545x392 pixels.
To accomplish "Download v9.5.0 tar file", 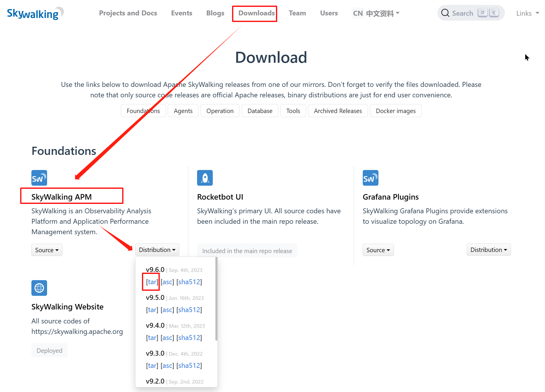I will [152, 310].
